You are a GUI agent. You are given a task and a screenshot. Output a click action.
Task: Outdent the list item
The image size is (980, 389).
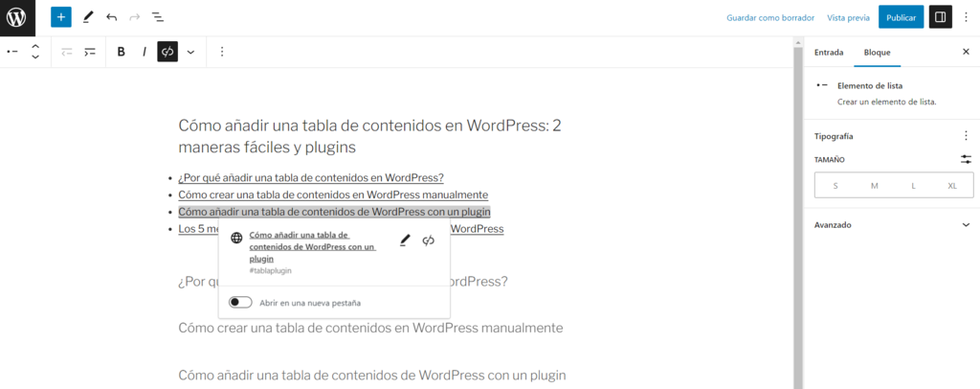pos(67,52)
